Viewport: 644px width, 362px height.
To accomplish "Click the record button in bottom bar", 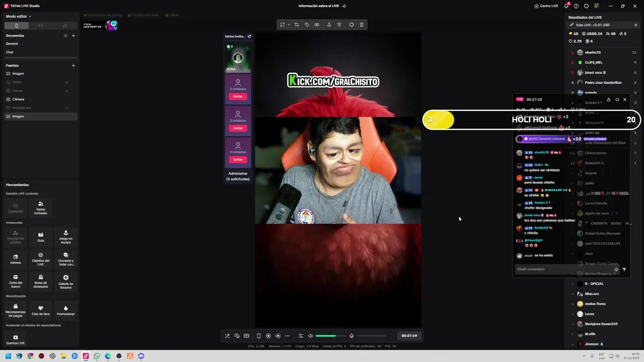I will (268, 336).
